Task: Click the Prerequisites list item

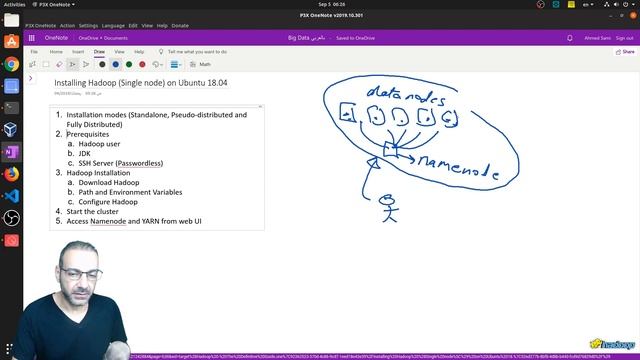Action: pyautogui.click(x=88, y=134)
